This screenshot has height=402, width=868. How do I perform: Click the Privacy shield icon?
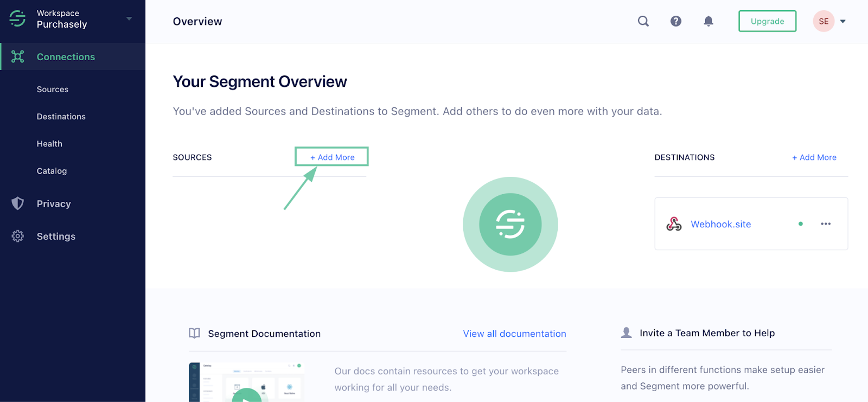point(18,203)
